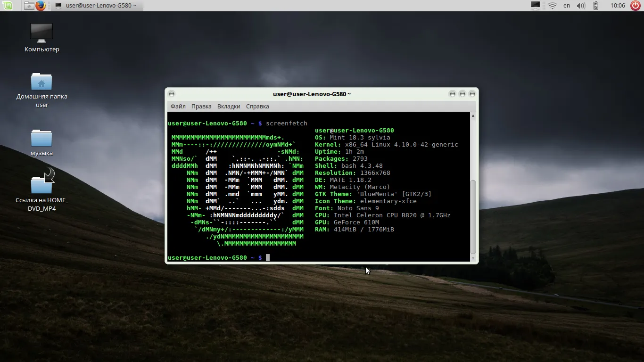Click the Kernel x86_64 Linux line
The image size is (644, 362).
tap(387, 145)
